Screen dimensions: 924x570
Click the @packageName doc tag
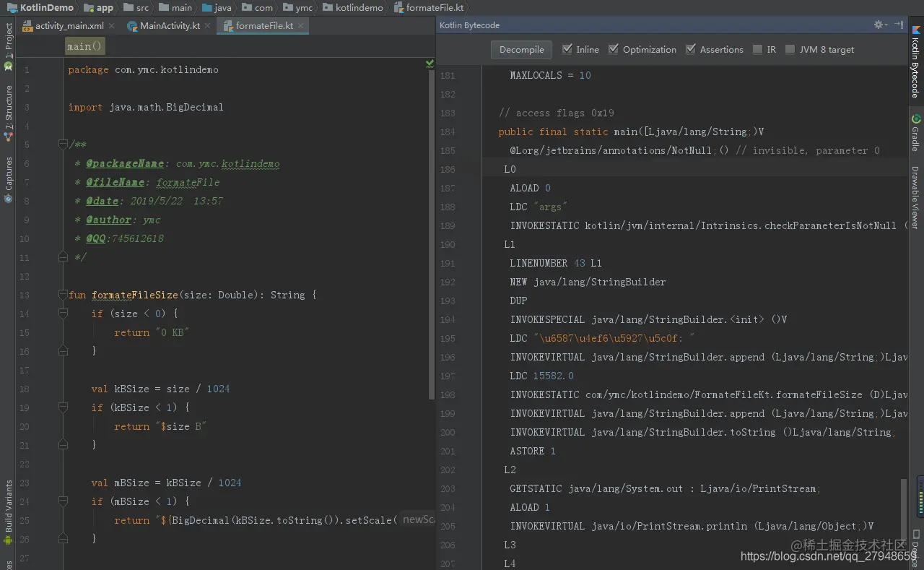point(125,164)
